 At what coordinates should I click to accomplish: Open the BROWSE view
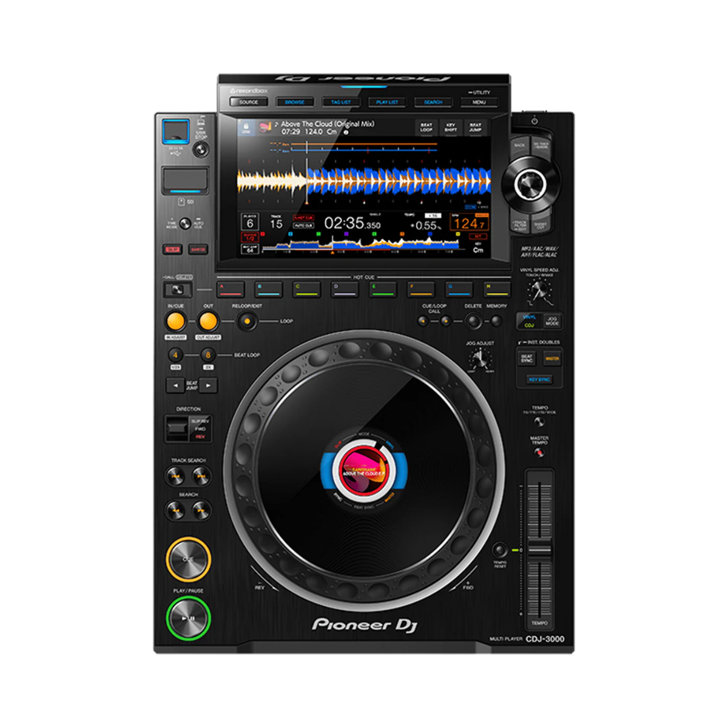tap(295, 102)
